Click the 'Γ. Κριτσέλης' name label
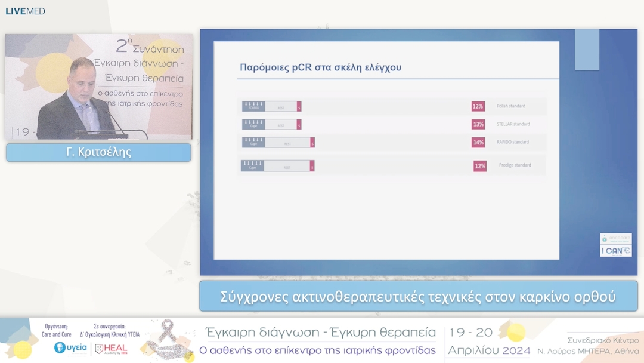 (x=98, y=152)
